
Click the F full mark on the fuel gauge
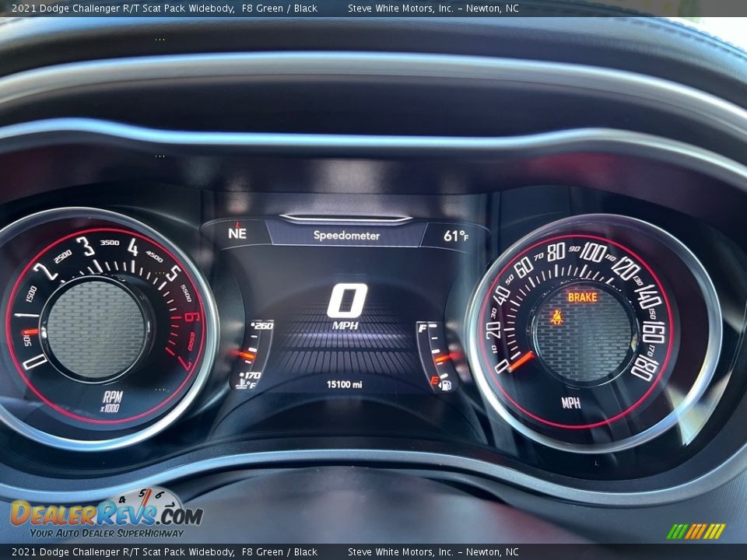[x=422, y=328]
